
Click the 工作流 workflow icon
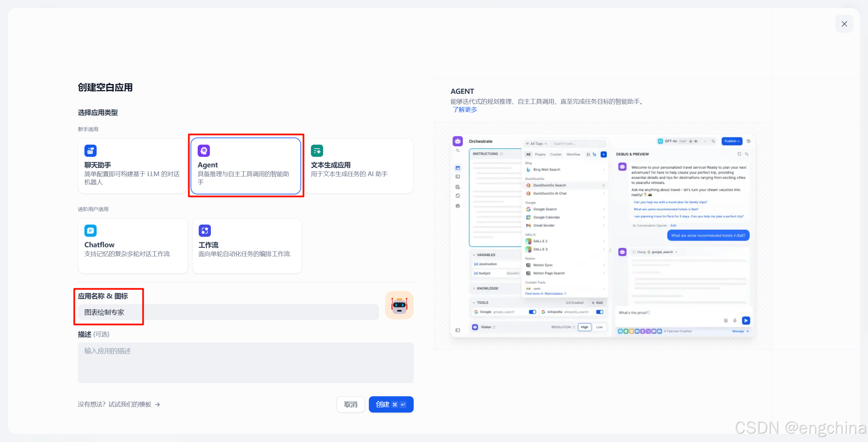click(204, 231)
